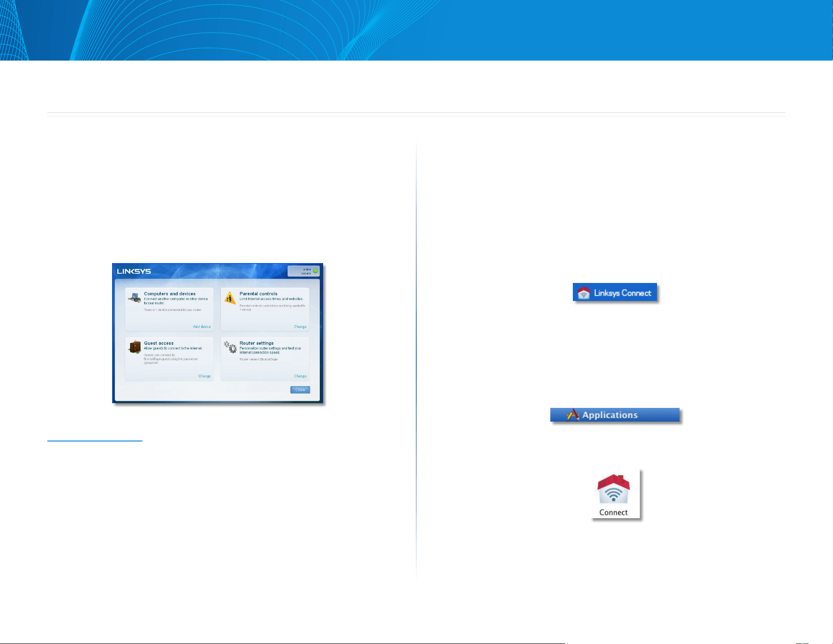Viewport: 833px width, 644px height.
Task: Open the Linksys Connect program entry
Action: [x=615, y=293]
